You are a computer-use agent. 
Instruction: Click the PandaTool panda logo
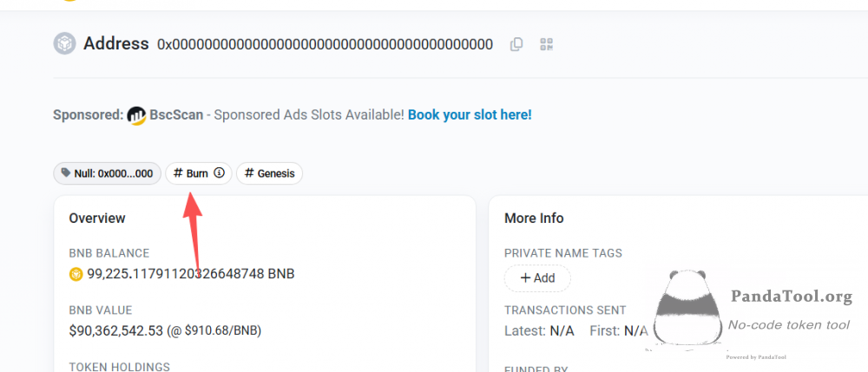click(686, 308)
